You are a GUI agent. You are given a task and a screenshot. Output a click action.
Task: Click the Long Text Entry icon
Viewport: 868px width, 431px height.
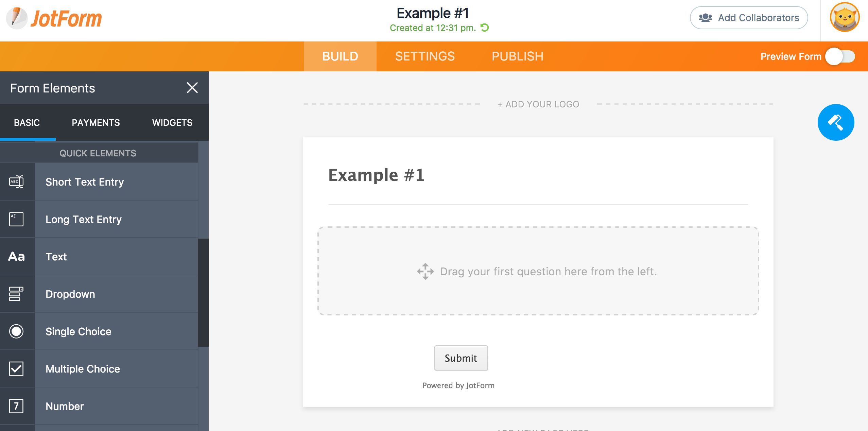click(x=16, y=219)
